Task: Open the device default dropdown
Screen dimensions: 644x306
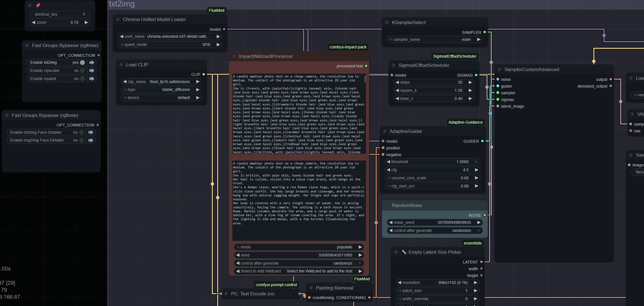Action: [161, 98]
